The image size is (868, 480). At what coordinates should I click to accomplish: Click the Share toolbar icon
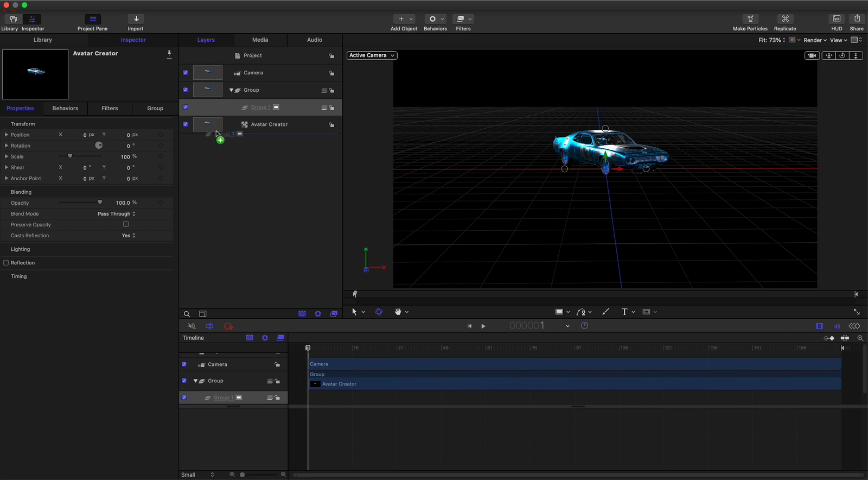point(857,19)
